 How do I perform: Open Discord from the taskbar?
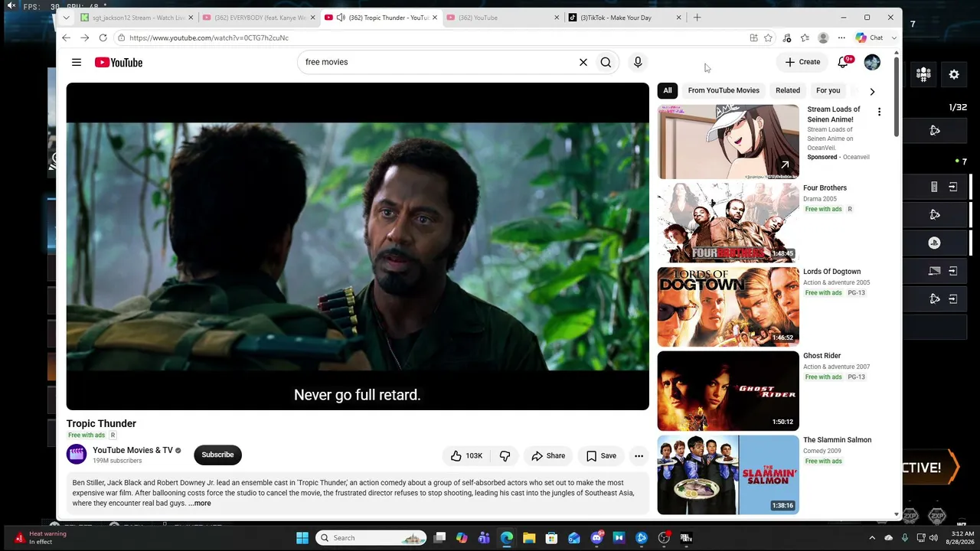pyautogui.click(x=596, y=538)
